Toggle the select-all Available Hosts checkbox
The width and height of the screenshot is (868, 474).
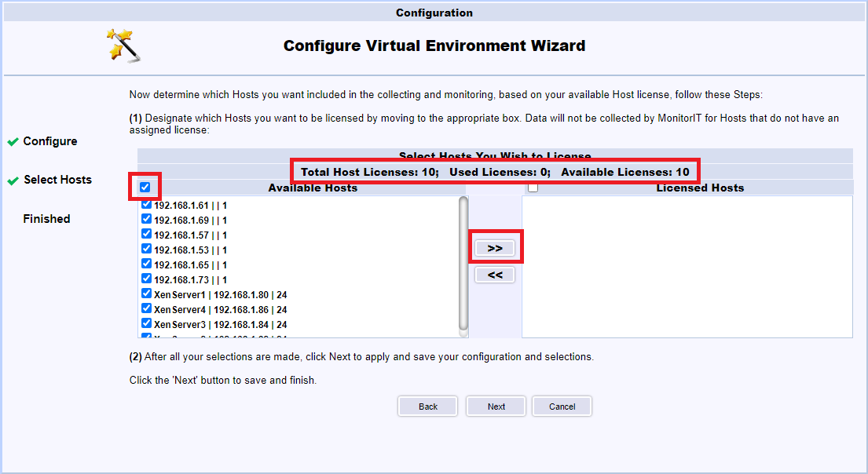click(x=145, y=188)
